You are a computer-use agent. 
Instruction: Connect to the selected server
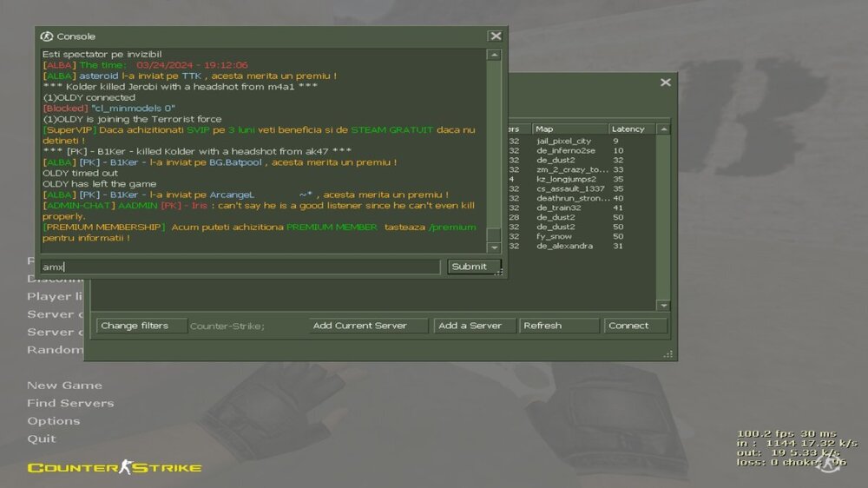635,326
